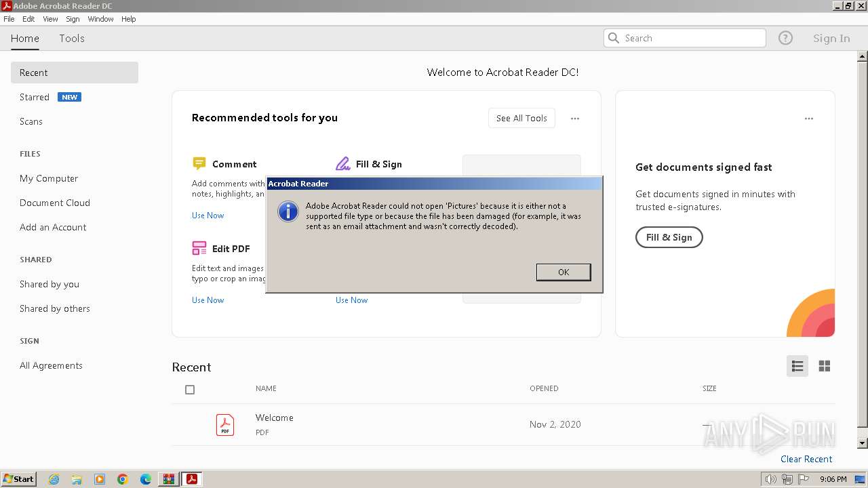Click Sign In

831,39
